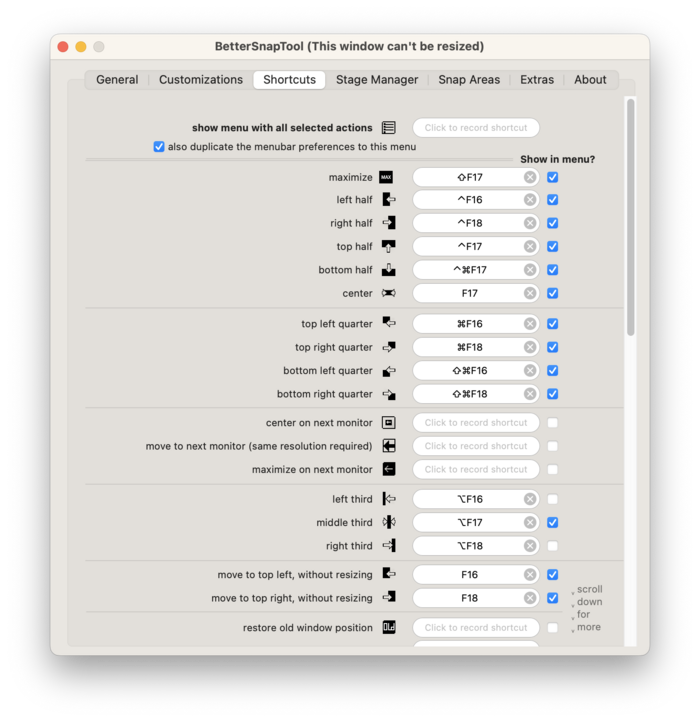700x722 pixels.
Task: Click the move to next monitor icon
Action: click(x=389, y=446)
